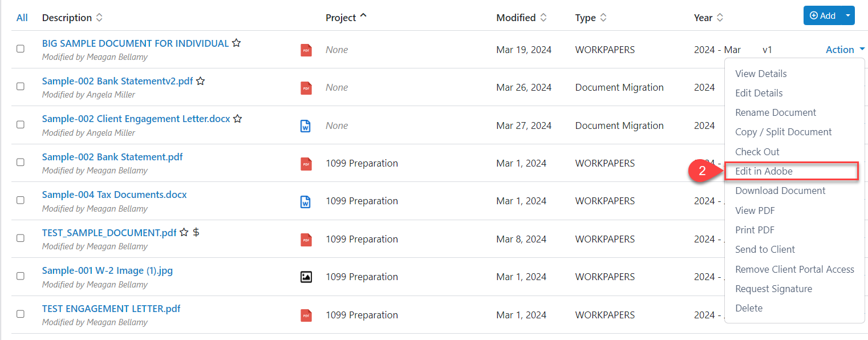Tick the checkbox for TEST ENGAGEMENT LETTER.pdf
Screen dimensions: 868x340
pos(21,314)
